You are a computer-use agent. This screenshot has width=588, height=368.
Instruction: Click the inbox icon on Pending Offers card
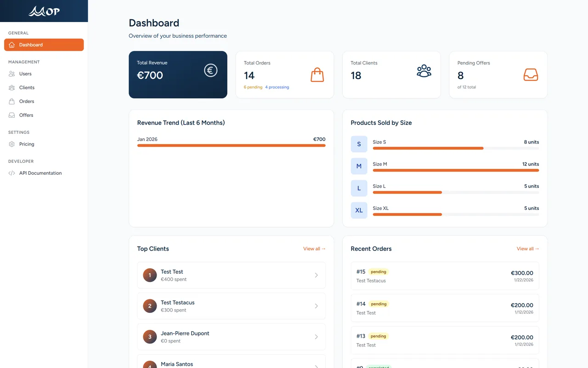[531, 75]
